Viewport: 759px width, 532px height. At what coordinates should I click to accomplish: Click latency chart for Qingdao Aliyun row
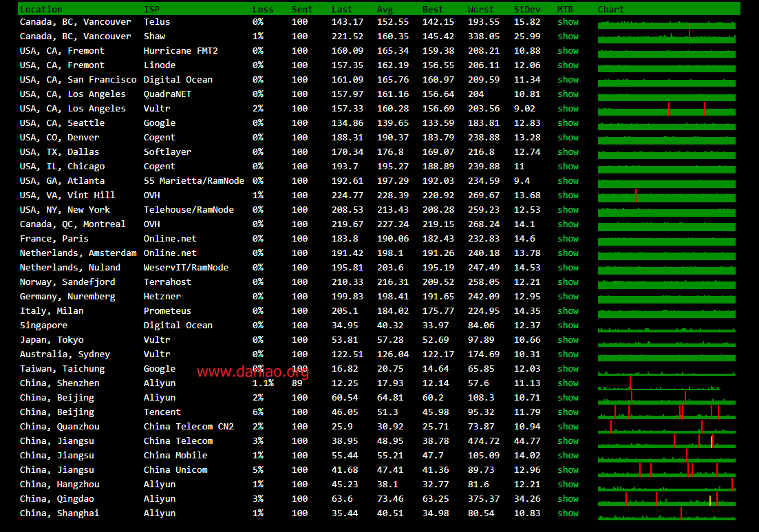point(667,499)
